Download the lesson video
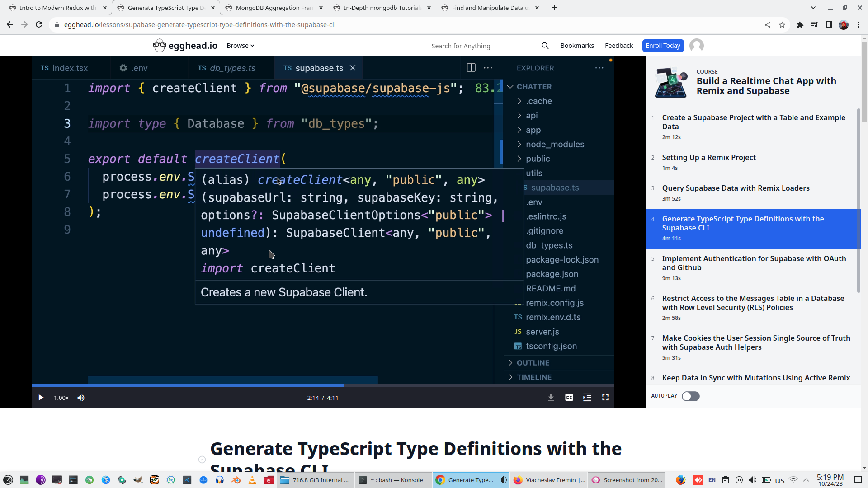Viewport: 868px width, 488px height. click(551, 398)
